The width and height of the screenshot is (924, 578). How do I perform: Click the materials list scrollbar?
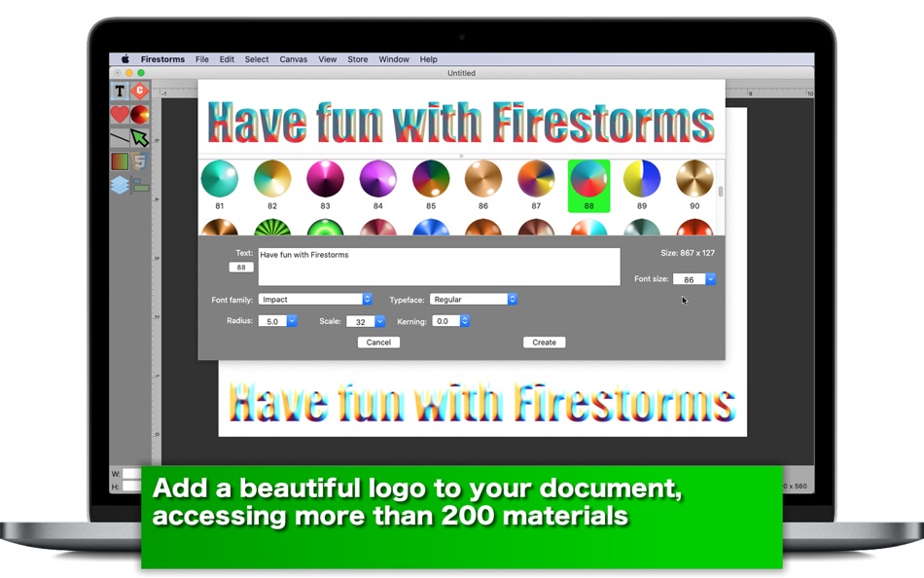tap(720, 192)
